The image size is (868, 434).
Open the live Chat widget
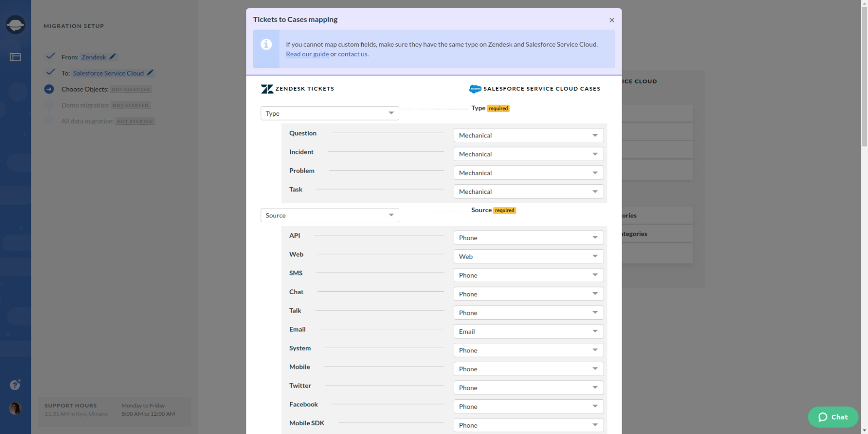tap(833, 417)
